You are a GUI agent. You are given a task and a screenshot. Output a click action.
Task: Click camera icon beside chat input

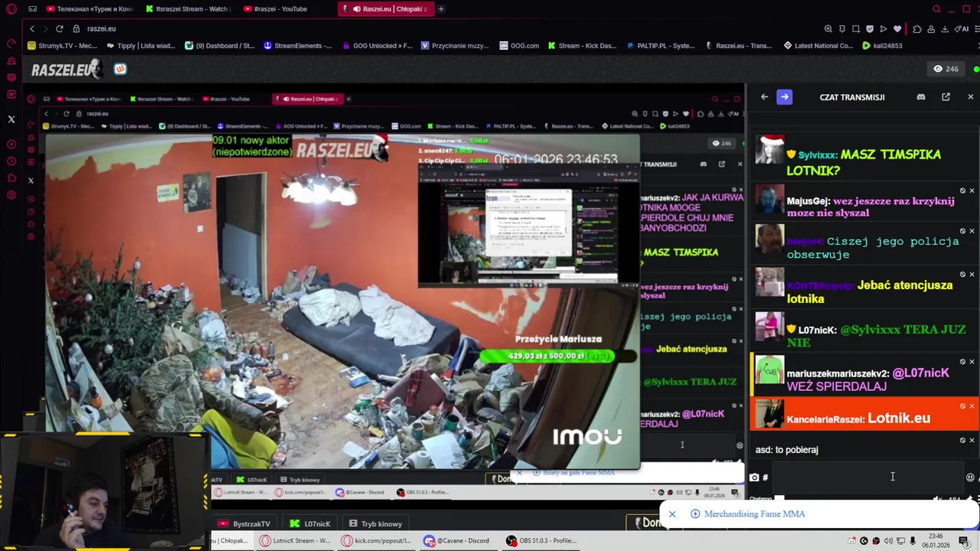click(x=754, y=478)
